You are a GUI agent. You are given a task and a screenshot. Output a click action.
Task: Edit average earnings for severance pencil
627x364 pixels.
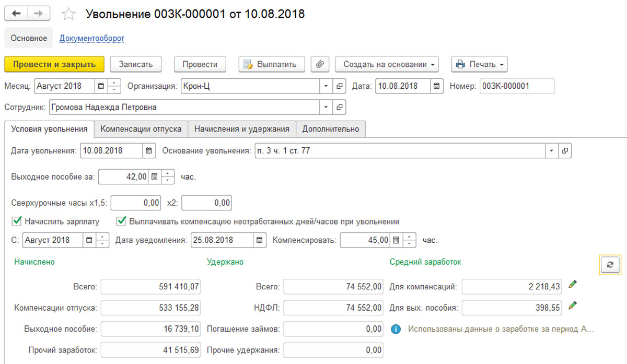[573, 306]
